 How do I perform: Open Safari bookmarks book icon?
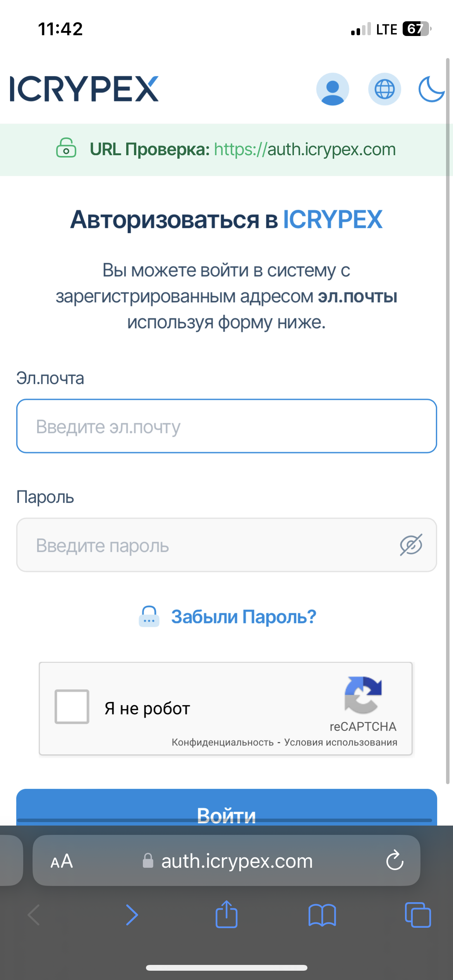[x=322, y=915]
